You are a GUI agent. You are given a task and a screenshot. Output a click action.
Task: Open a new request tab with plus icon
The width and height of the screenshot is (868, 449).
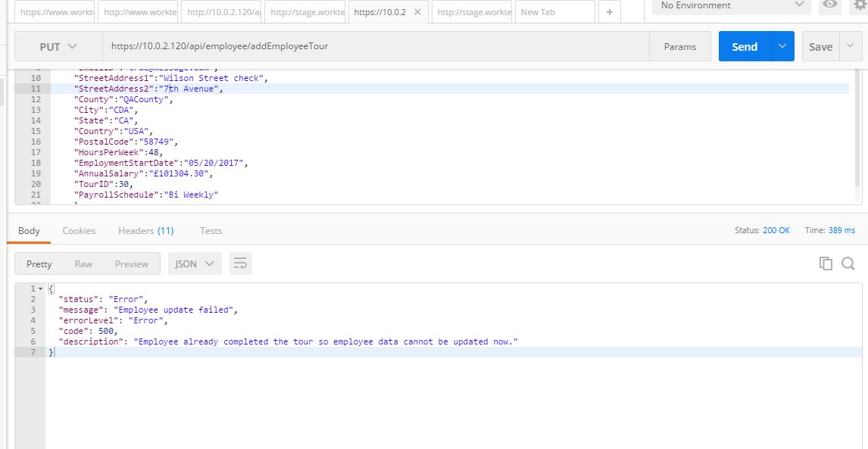click(x=609, y=12)
